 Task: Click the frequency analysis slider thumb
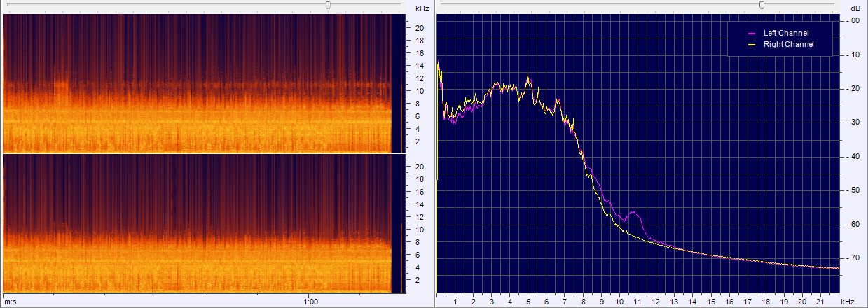(762, 5)
